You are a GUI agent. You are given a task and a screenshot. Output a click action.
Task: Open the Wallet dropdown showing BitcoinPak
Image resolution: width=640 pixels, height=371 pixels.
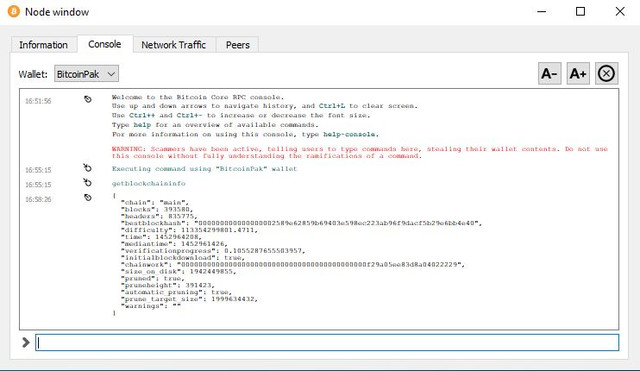tap(87, 74)
